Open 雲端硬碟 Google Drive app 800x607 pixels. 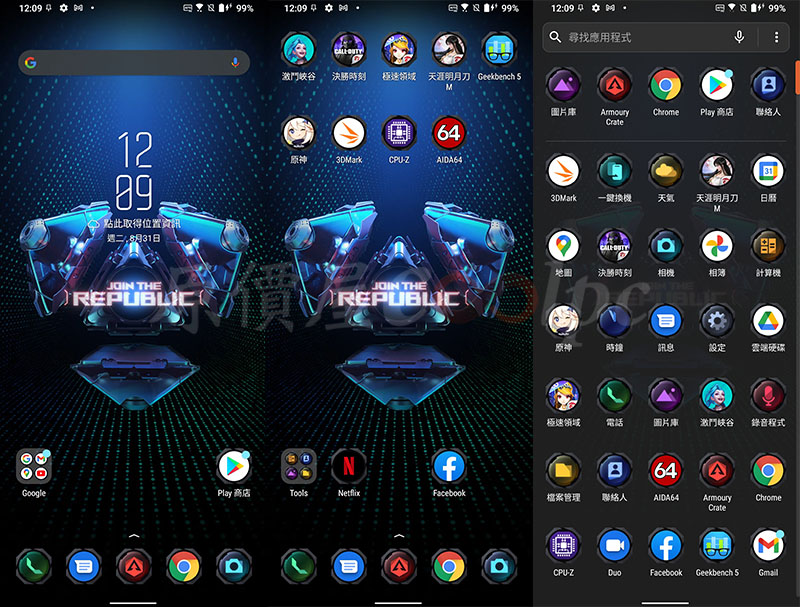click(767, 321)
